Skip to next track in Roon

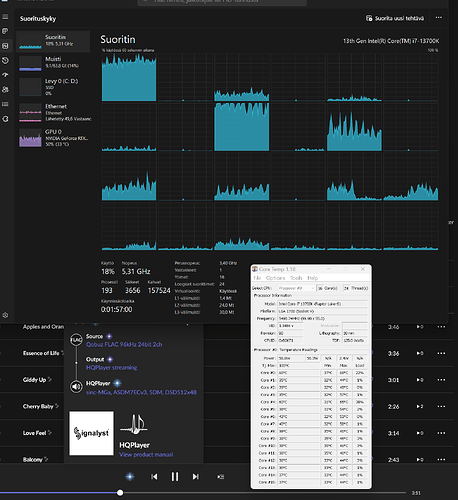tap(196, 477)
